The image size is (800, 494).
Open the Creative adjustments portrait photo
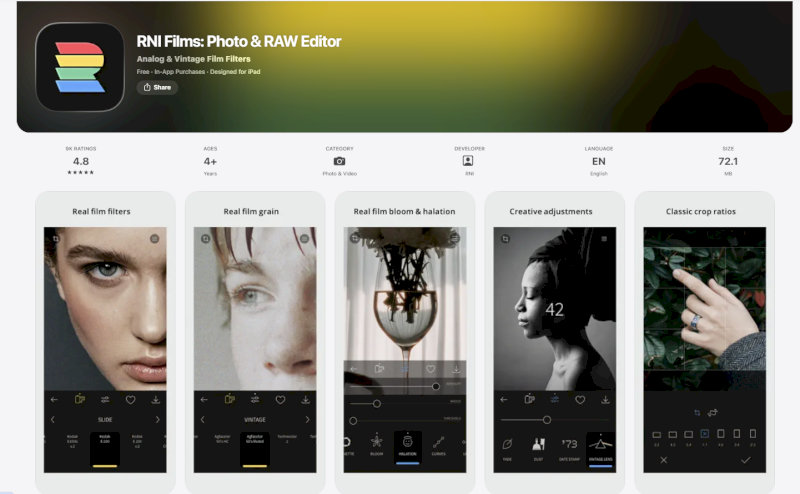click(x=555, y=309)
